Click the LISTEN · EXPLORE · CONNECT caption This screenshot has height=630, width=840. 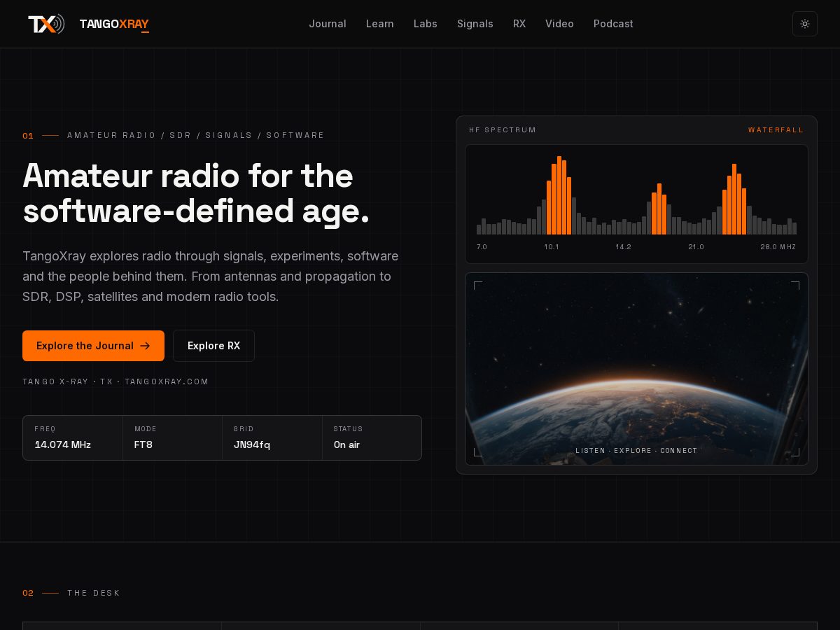[x=636, y=451]
